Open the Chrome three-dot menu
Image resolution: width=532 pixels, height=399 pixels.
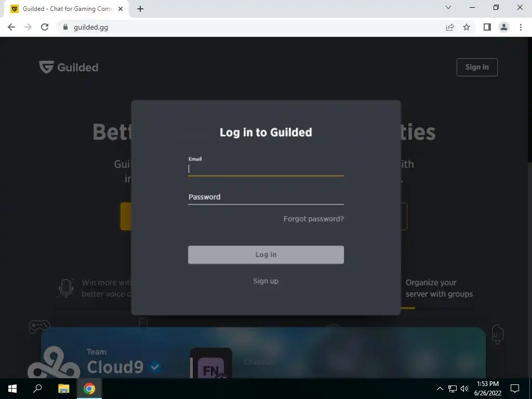pyautogui.click(x=521, y=27)
